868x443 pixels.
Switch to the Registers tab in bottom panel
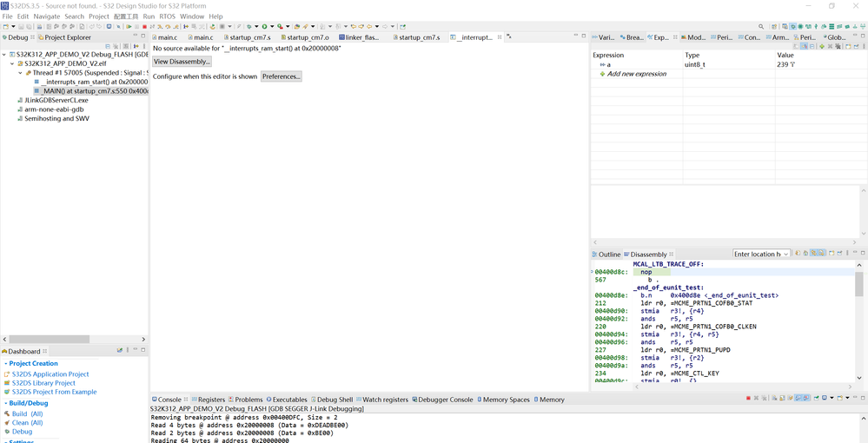(x=208, y=400)
